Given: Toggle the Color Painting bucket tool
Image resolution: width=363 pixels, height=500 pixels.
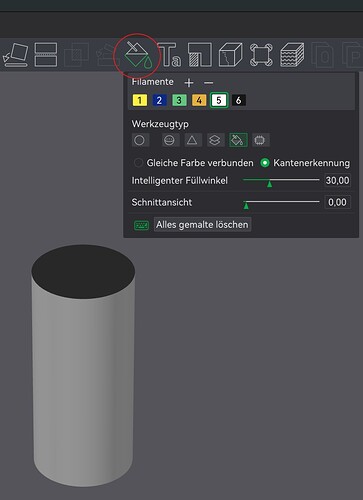Looking at the screenshot, I should tap(138, 55).
